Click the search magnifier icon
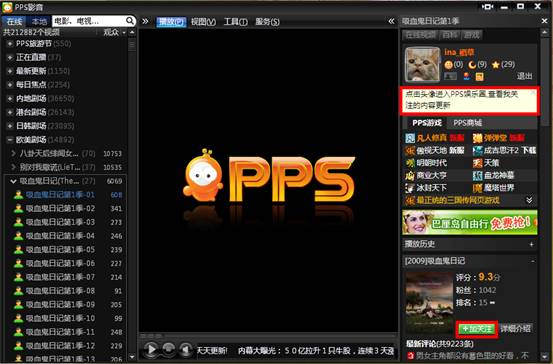 point(129,21)
